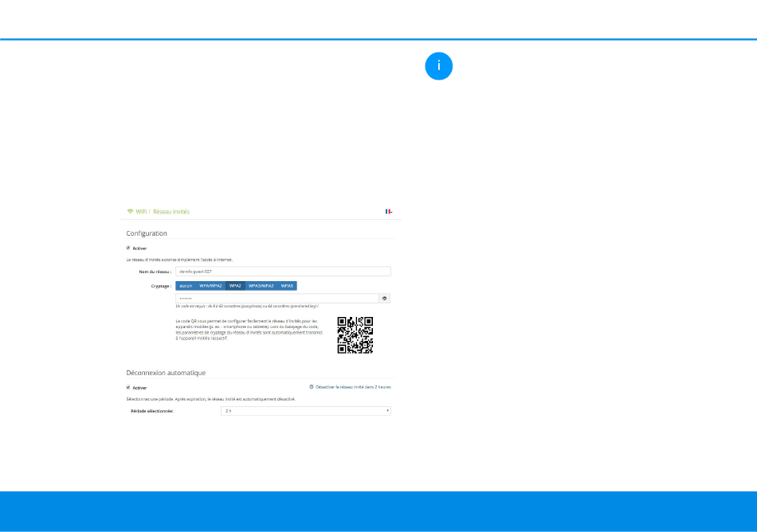Click the Réseau invités breadcrumb link
The image size is (757, 532).
click(x=171, y=212)
